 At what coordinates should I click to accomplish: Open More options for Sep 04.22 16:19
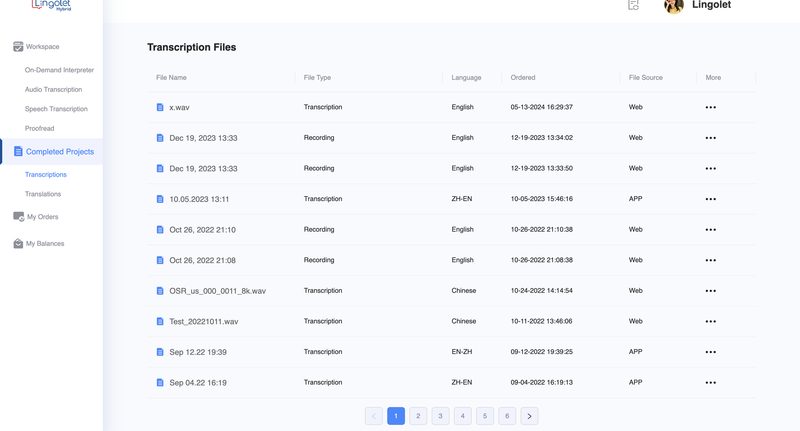pos(711,383)
